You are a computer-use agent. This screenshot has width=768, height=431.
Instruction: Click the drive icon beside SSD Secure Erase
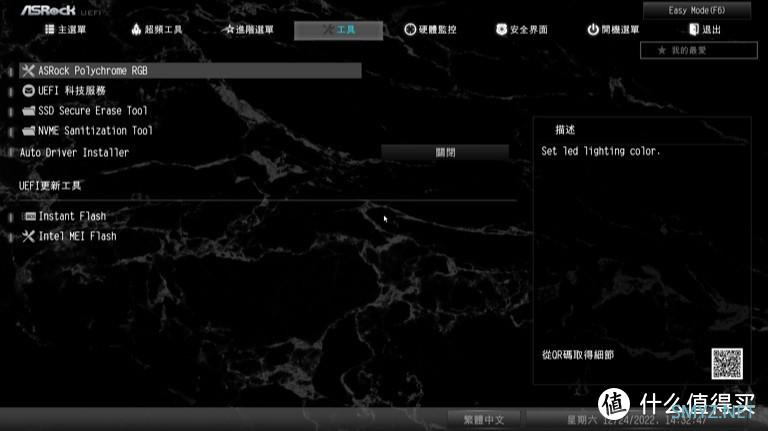(28, 111)
